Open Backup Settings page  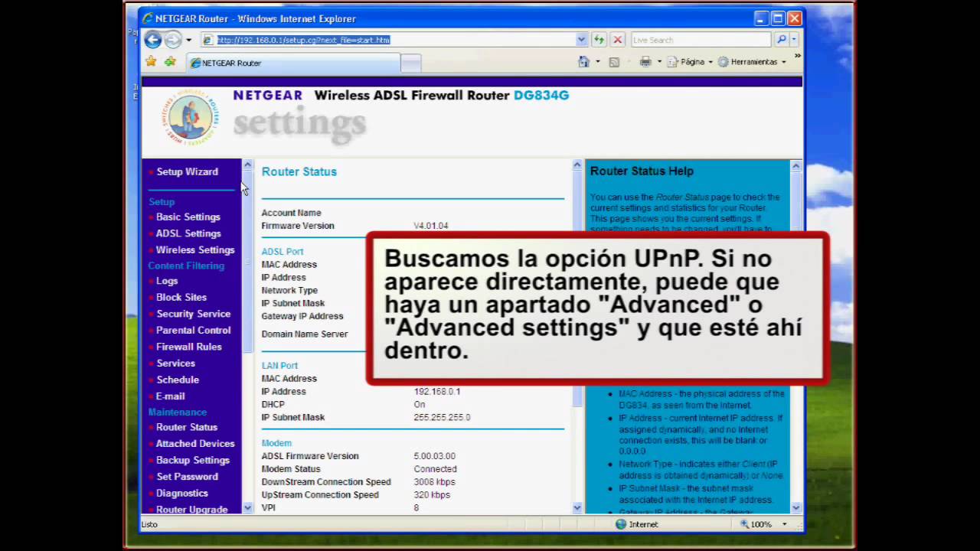click(193, 460)
